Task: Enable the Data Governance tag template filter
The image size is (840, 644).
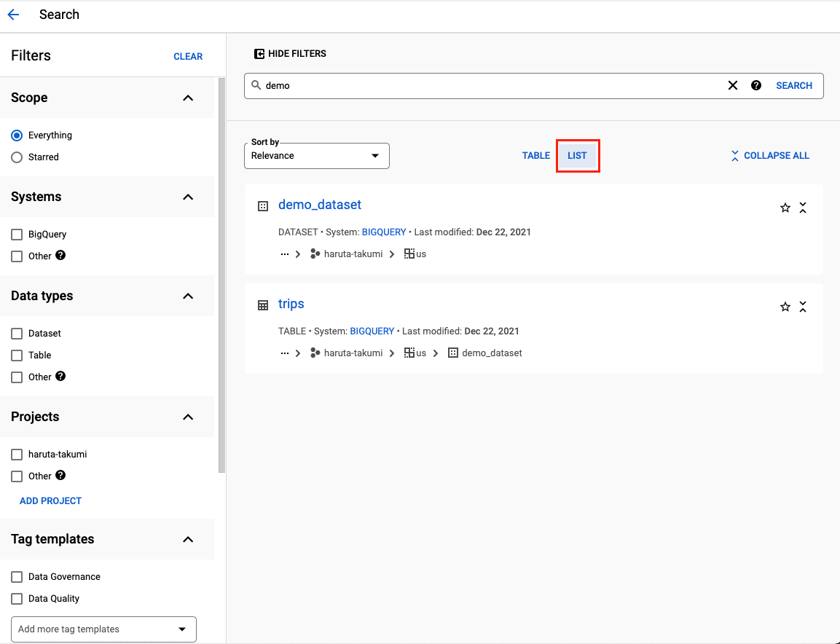Action: coord(15,576)
